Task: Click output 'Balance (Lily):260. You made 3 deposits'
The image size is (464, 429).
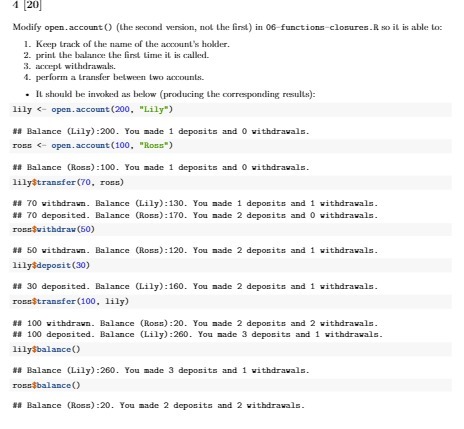Action: tap(161, 370)
